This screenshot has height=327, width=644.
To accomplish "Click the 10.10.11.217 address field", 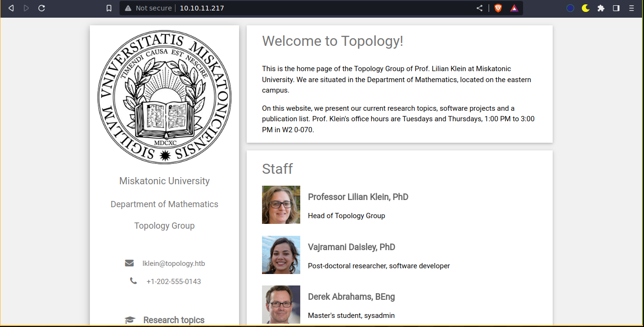I will (202, 8).
